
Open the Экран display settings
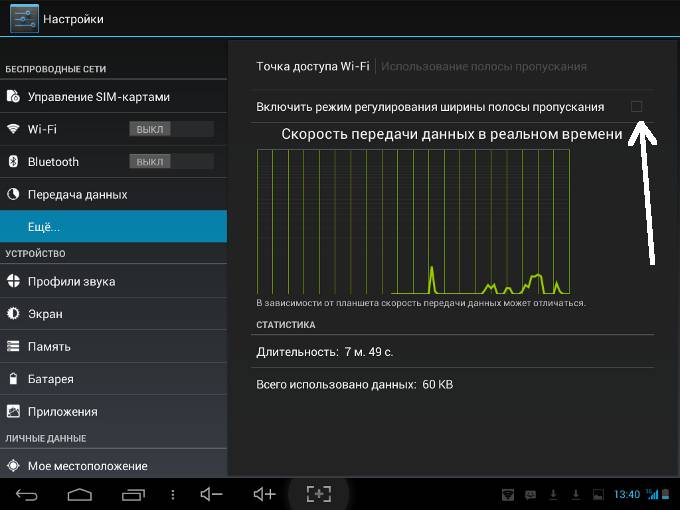(45, 314)
